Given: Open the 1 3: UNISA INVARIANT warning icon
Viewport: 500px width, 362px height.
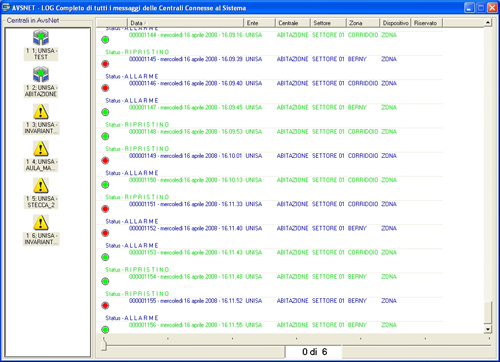Looking at the screenshot, I should 41,111.
